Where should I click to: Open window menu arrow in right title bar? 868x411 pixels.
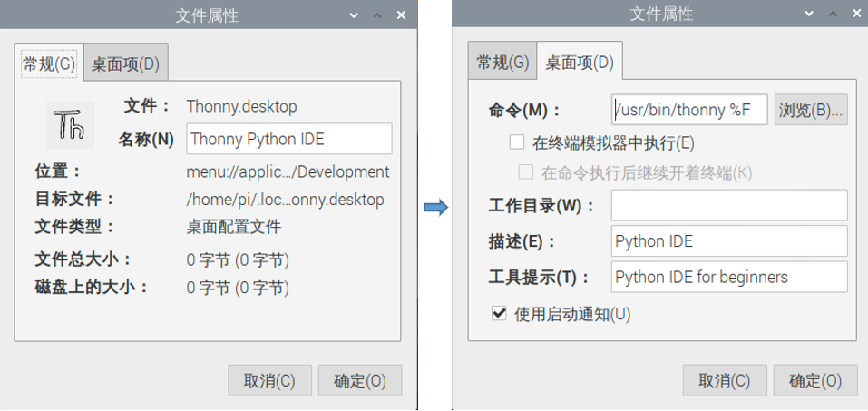[808, 15]
